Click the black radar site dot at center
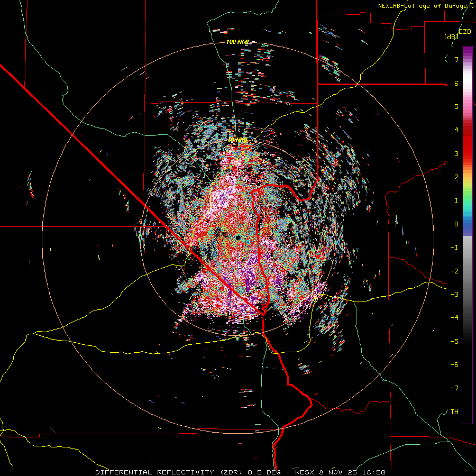Screen dimensions: 476x476 (x=237, y=237)
